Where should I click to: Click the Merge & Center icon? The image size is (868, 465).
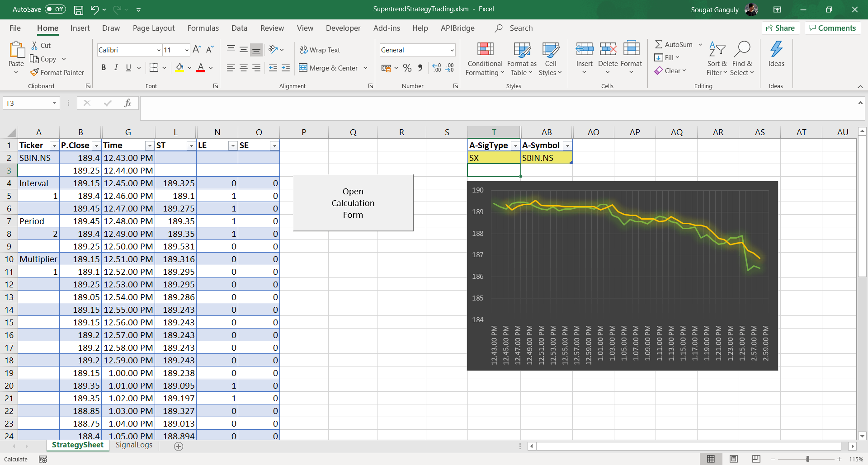303,68
